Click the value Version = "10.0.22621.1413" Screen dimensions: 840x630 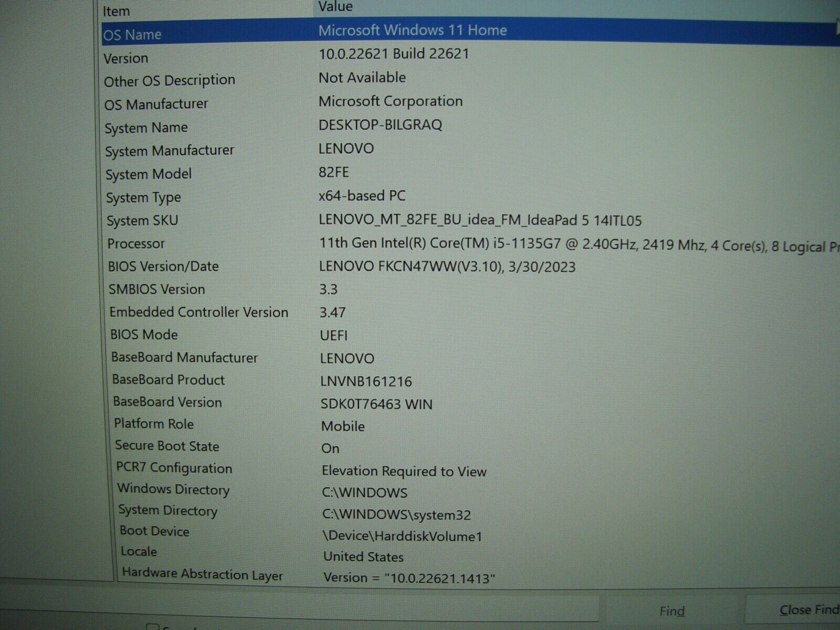[409, 578]
